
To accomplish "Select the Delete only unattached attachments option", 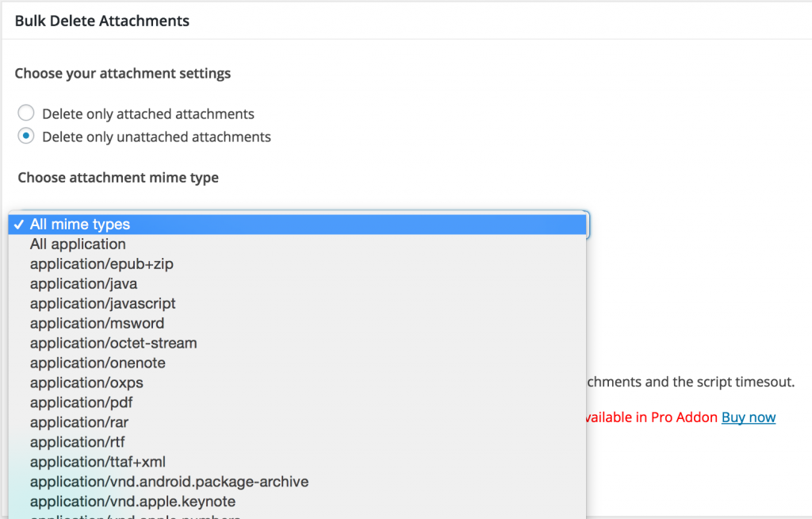I will pyautogui.click(x=25, y=136).
